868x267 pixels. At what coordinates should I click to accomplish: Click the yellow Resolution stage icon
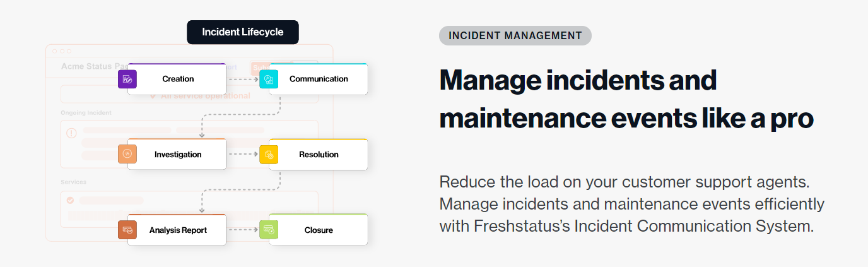[x=269, y=154]
